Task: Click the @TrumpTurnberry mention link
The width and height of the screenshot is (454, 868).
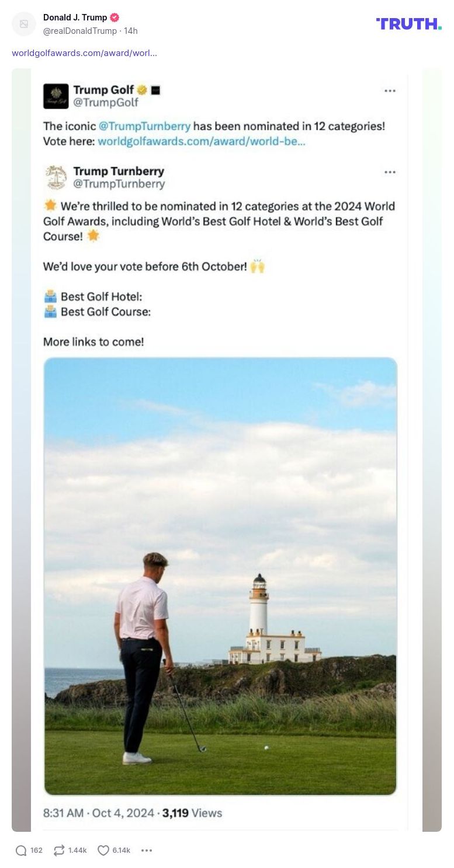Action: (144, 126)
